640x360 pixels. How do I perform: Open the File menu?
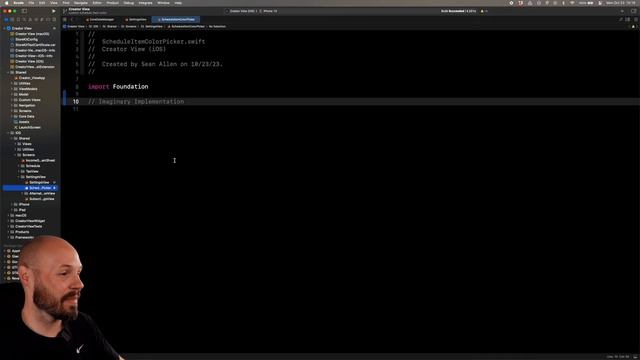click(x=31, y=3)
